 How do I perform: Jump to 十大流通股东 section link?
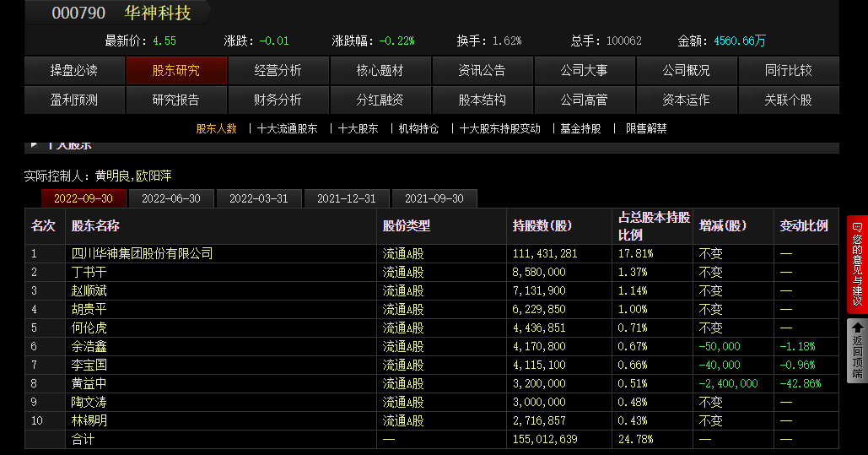click(x=288, y=129)
